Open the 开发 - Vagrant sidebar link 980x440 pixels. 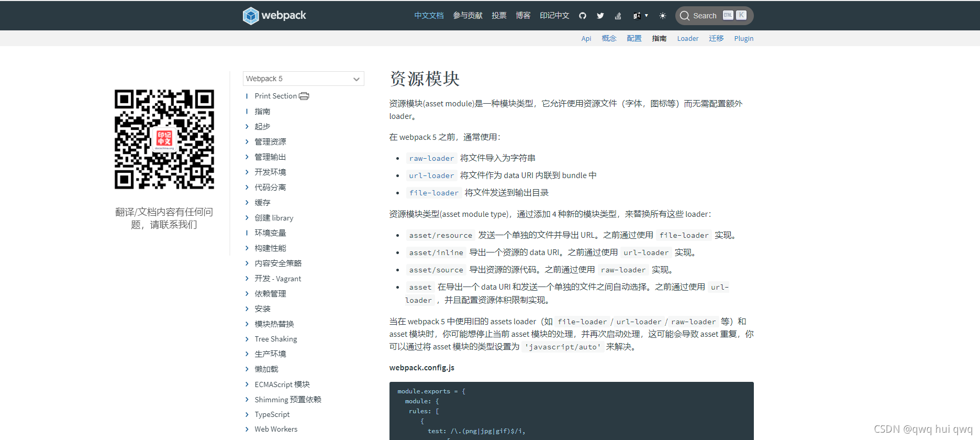(278, 278)
